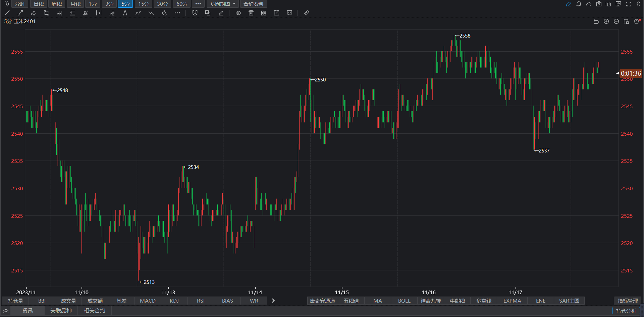Toggle drawing visibility with the eye icon

[x=238, y=13]
